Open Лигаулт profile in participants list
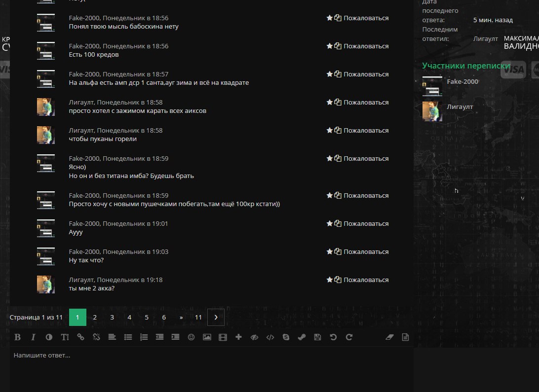This screenshot has width=539, height=392. click(x=460, y=107)
